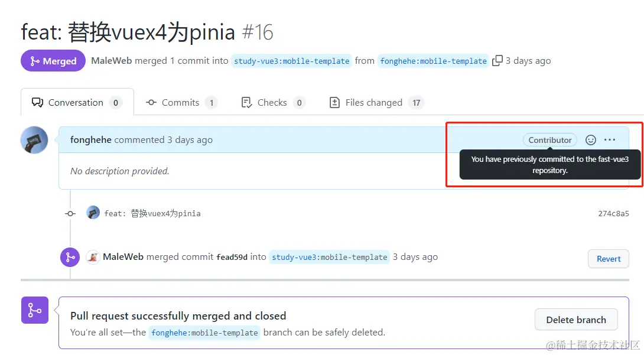Open the commit message 'feat: 替换vuex4为pinia'
The width and height of the screenshot is (644, 355).
coord(152,213)
